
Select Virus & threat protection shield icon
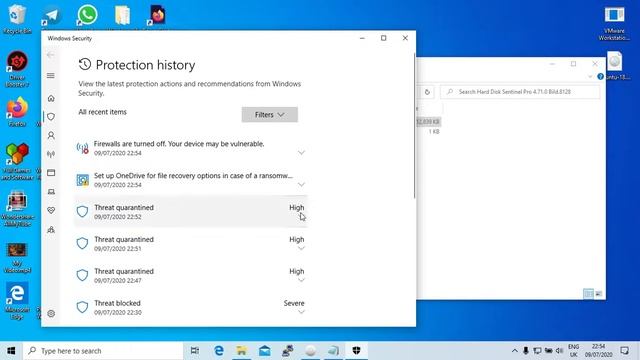click(51, 117)
